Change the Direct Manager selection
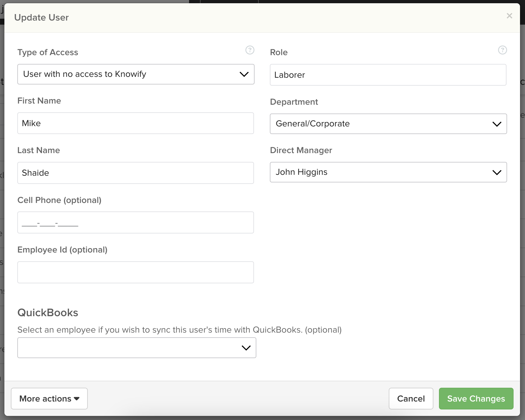The height and width of the screenshot is (420, 525). click(x=388, y=172)
